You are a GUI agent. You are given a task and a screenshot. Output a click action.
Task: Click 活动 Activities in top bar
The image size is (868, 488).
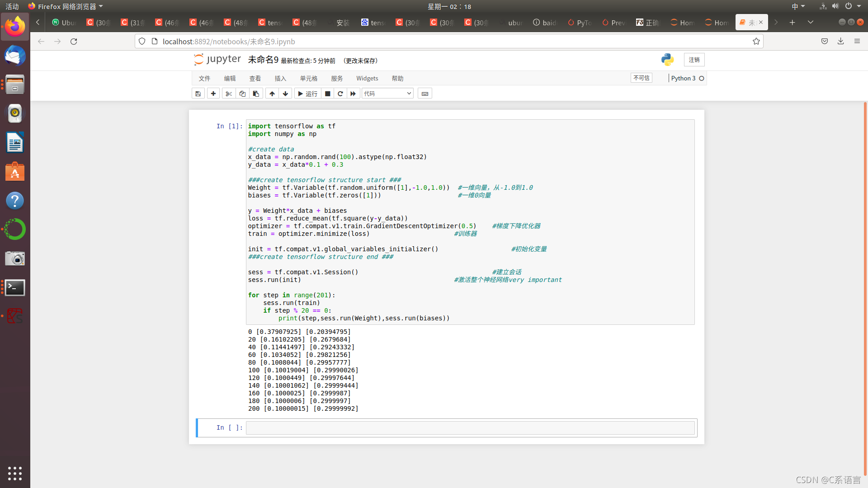click(x=12, y=6)
